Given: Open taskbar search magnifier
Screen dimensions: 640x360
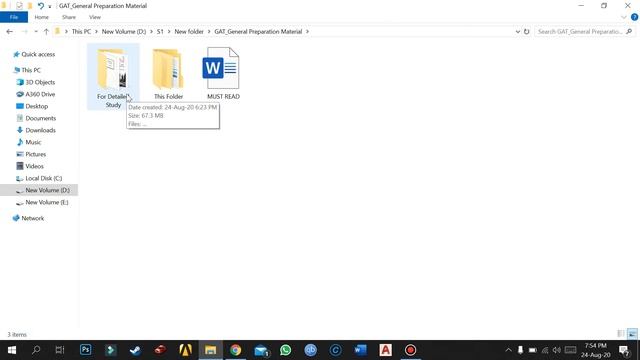Looking at the screenshot, I should click(x=36, y=350).
